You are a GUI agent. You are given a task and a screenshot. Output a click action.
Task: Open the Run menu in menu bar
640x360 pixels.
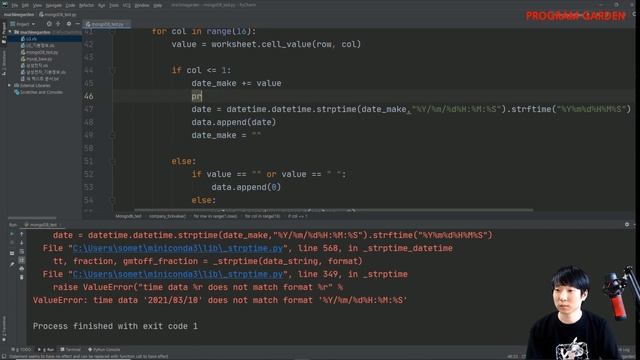point(101,6)
